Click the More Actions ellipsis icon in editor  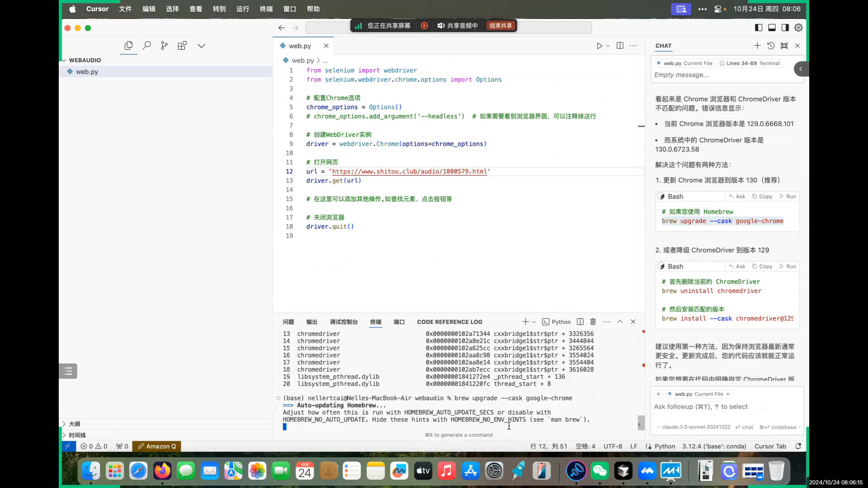click(633, 45)
